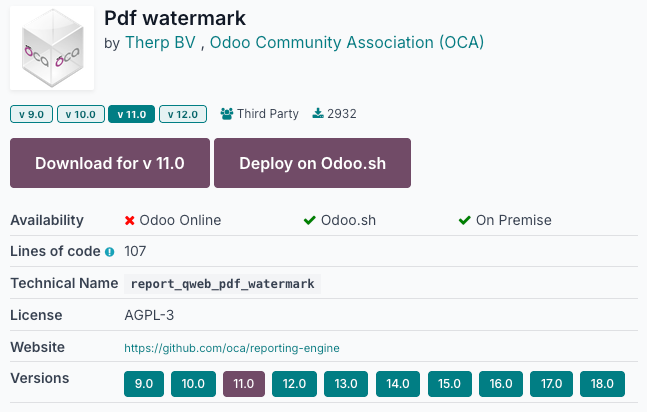
Task: Switch to version 18.0 in Versions row
Action: 602,384
